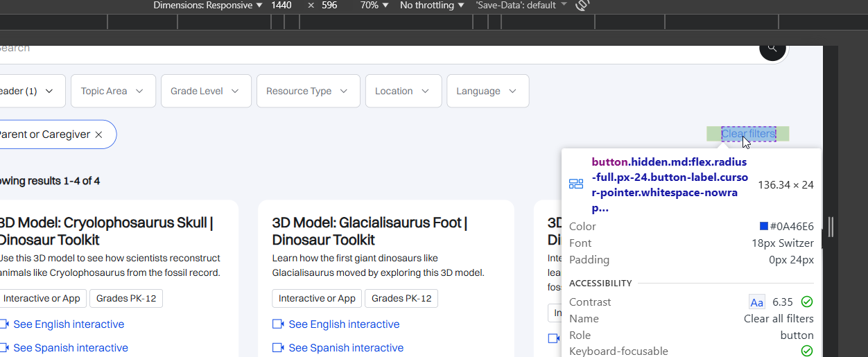Click the black search magnifier icon button
Screen dimensions: 868x357
click(772, 49)
